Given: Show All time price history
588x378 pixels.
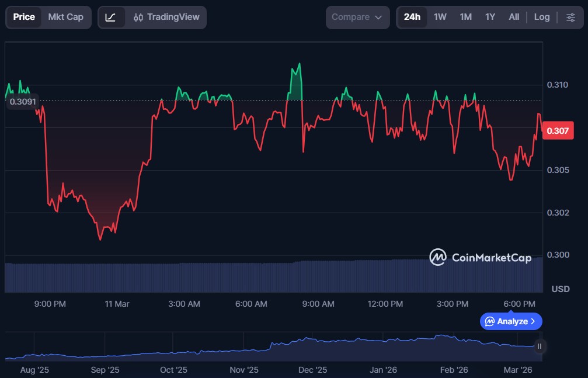Looking at the screenshot, I should (514, 18).
